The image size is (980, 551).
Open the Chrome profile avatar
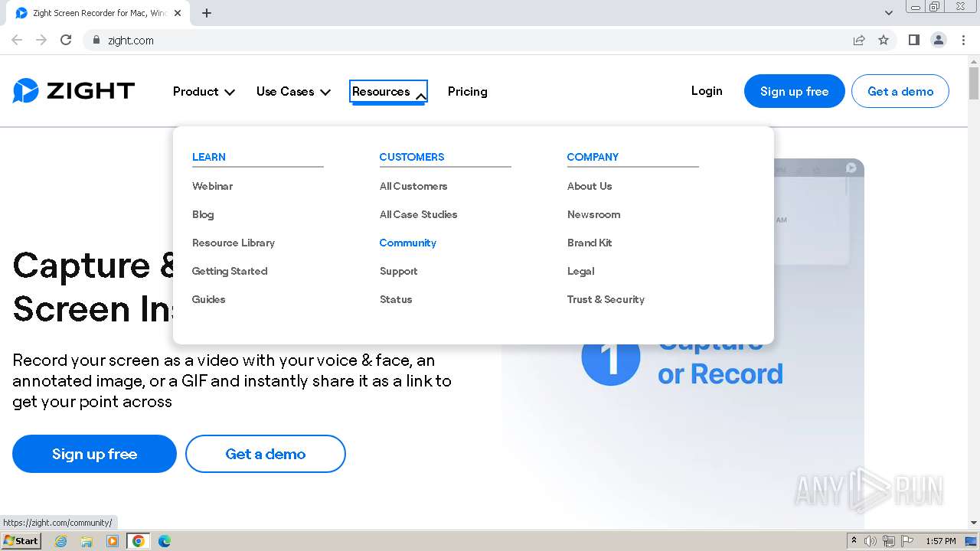click(939, 40)
